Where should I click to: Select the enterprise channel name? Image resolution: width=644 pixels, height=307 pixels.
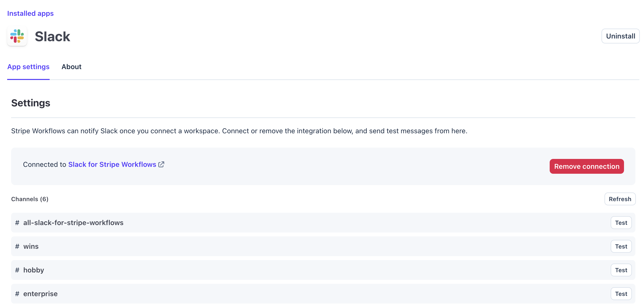click(40, 294)
